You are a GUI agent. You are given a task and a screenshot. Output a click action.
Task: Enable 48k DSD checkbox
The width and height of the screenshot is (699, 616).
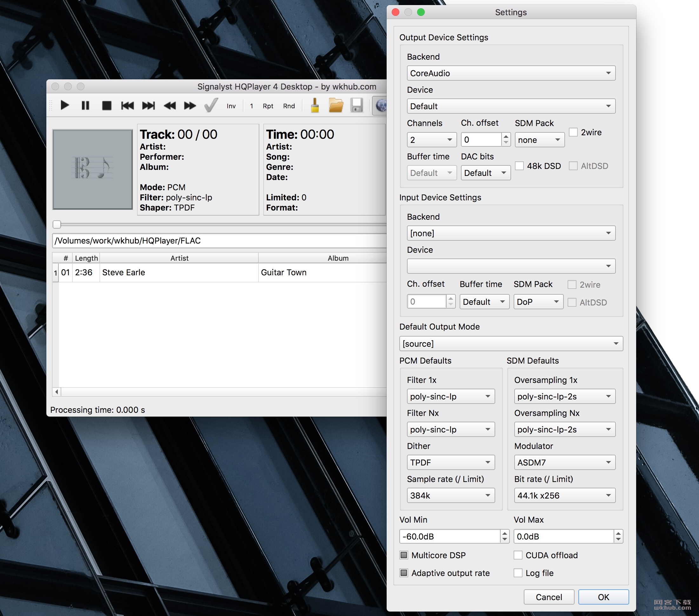click(519, 166)
